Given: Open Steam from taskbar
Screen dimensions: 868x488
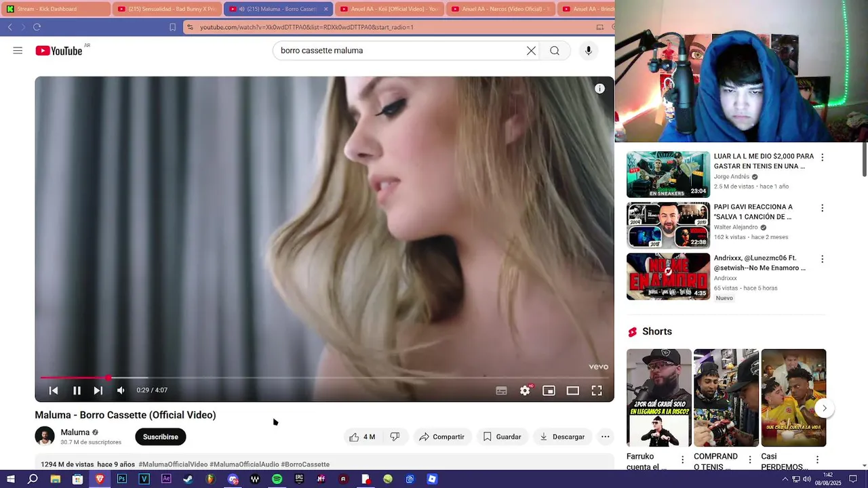Looking at the screenshot, I should click(x=188, y=479).
